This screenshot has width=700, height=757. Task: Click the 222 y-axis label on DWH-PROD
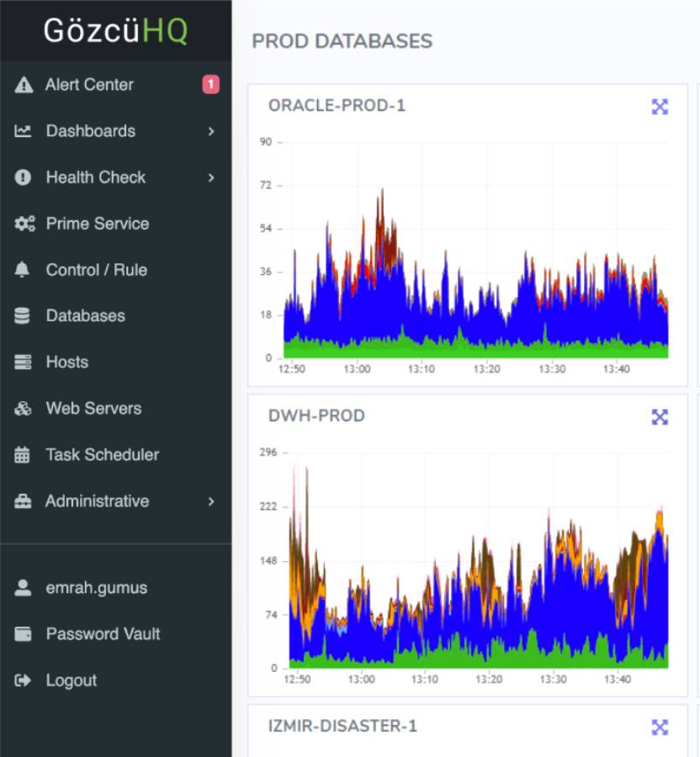pyautogui.click(x=268, y=506)
